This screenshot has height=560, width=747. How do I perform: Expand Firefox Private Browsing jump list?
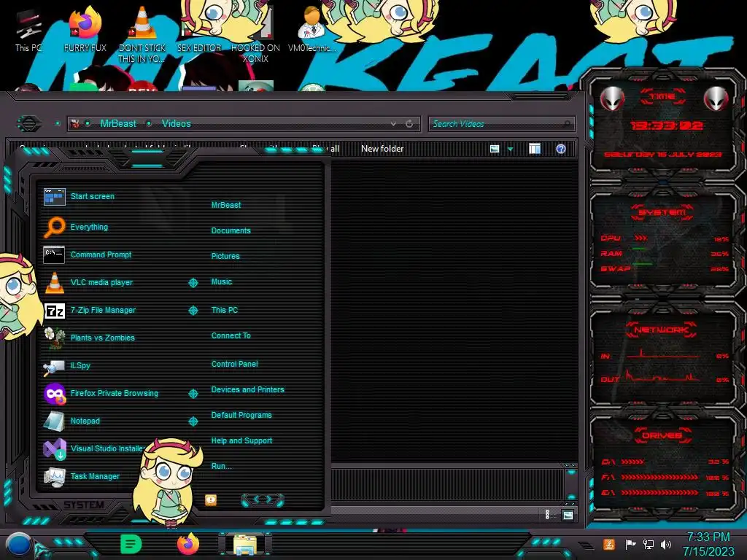click(x=193, y=393)
